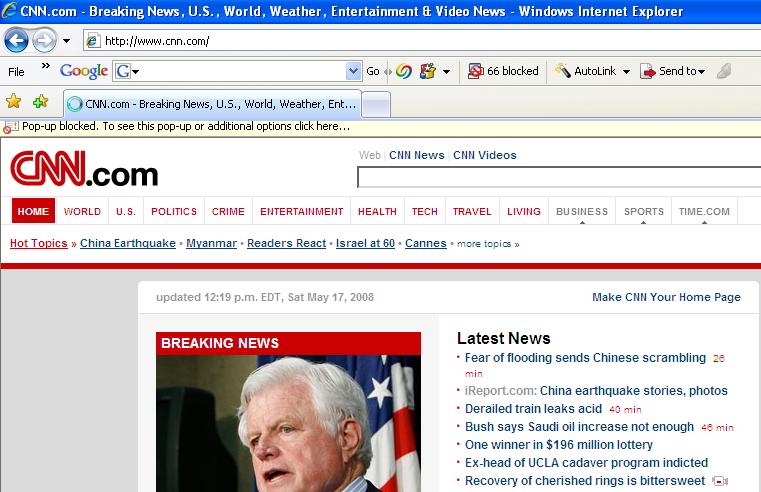Click the Make CNN Your Home Page link

point(666,297)
